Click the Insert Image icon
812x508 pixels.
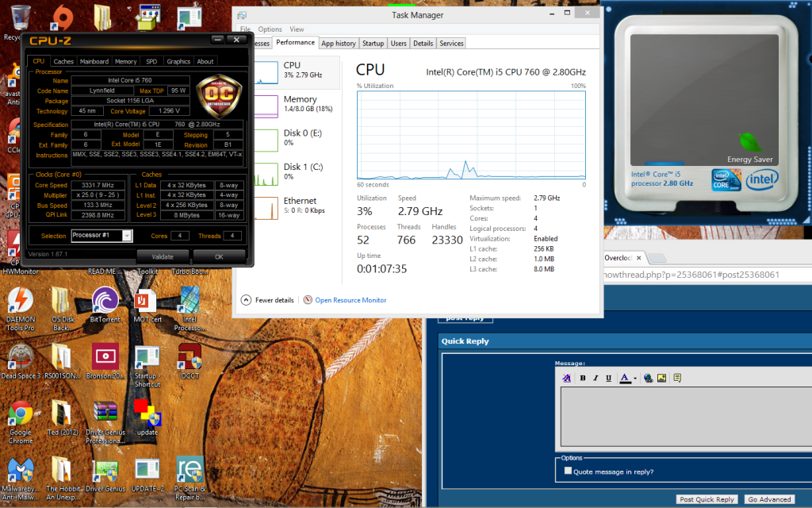(x=661, y=378)
